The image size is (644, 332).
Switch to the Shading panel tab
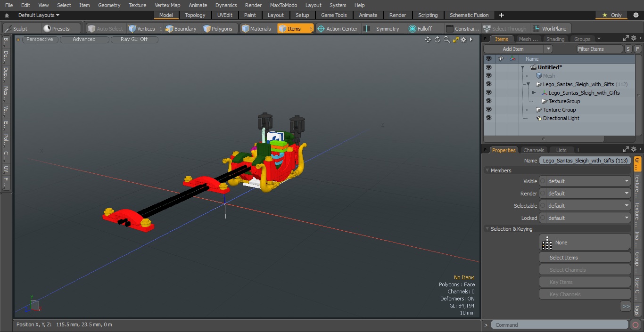tap(555, 39)
